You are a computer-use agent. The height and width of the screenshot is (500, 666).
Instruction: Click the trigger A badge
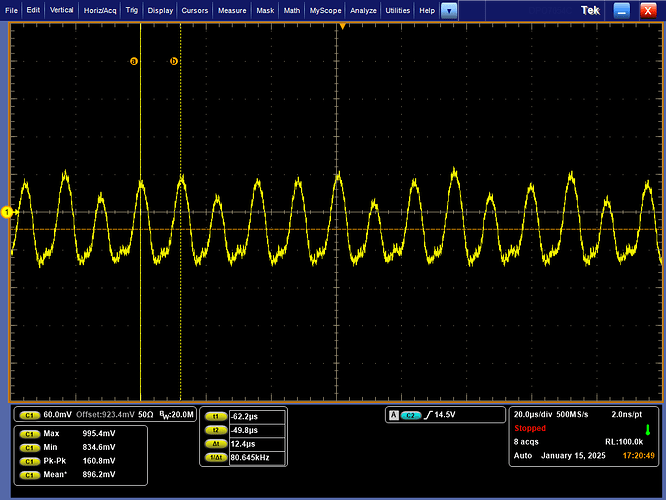(x=394, y=415)
